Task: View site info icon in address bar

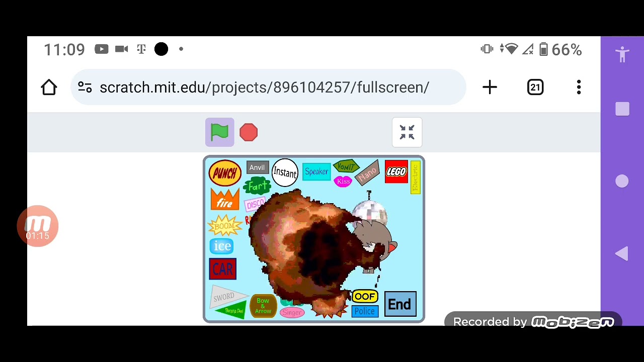Action: 85,87
